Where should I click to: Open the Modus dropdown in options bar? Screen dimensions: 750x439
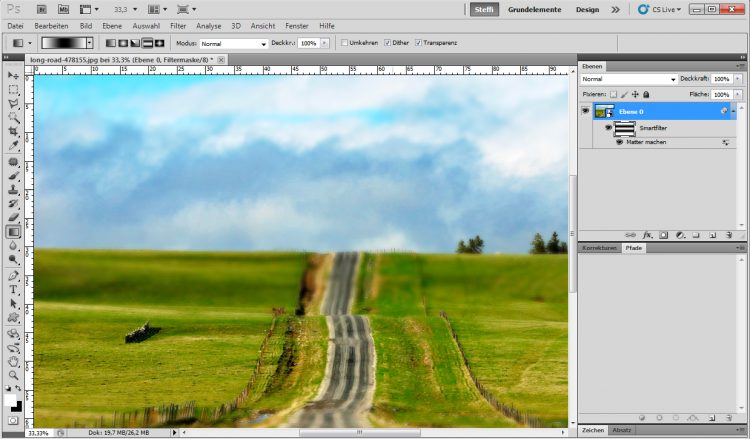tap(233, 44)
